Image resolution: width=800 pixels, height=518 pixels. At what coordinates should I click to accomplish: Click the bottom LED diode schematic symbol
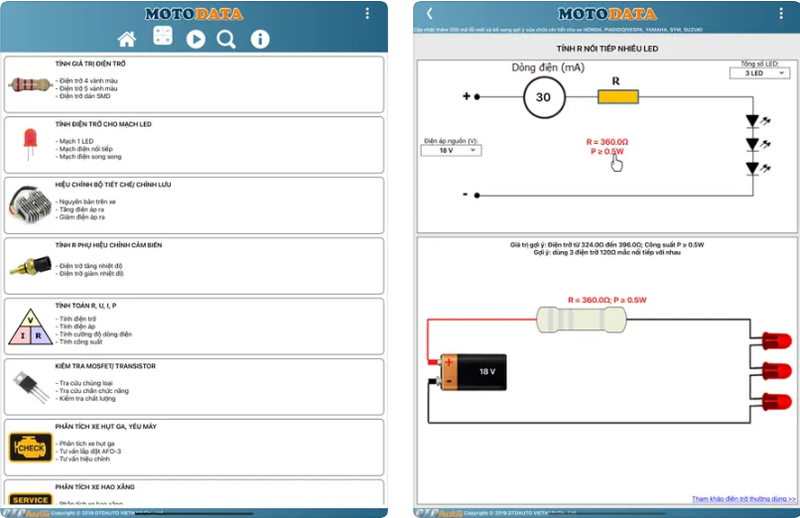(x=753, y=168)
